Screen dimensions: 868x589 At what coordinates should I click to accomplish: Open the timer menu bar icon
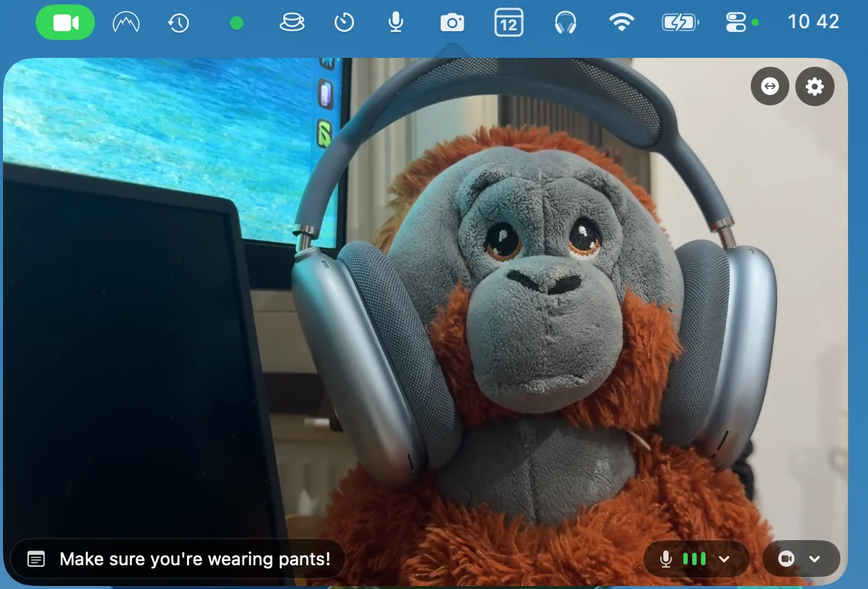click(x=343, y=23)
